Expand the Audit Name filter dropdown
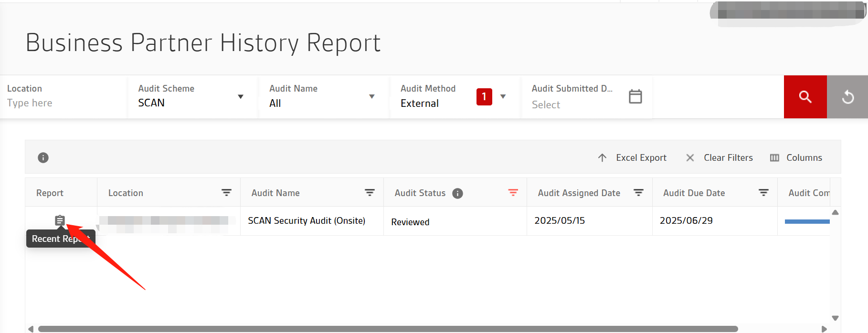Image resolution: width=868 pixels, height=333 pixels. point(371,97)
